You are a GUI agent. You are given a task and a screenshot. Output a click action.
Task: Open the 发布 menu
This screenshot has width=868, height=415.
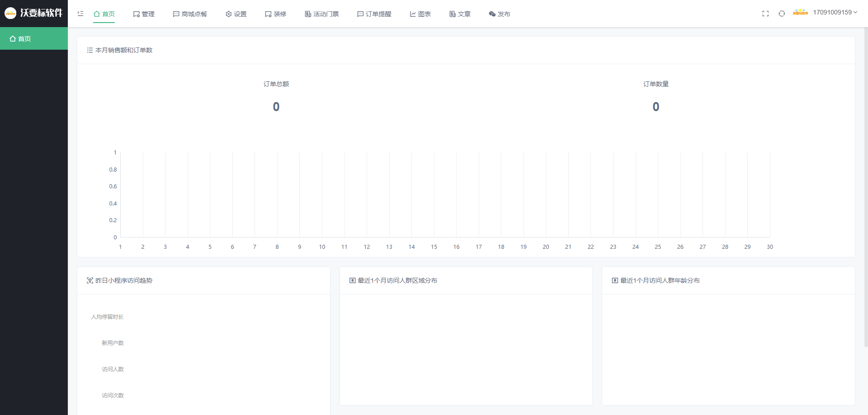500,14
